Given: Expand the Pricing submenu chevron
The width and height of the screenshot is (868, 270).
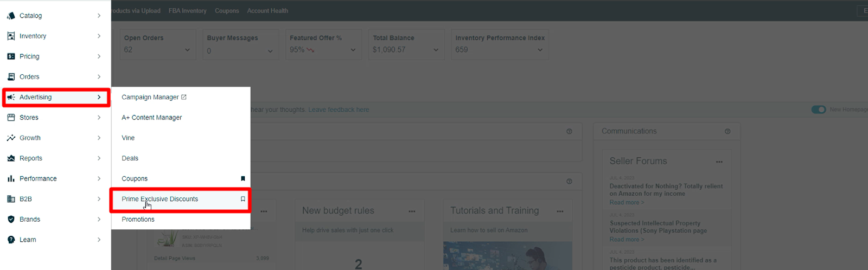Looking at the screenshot, I should (x=99, y=56).
